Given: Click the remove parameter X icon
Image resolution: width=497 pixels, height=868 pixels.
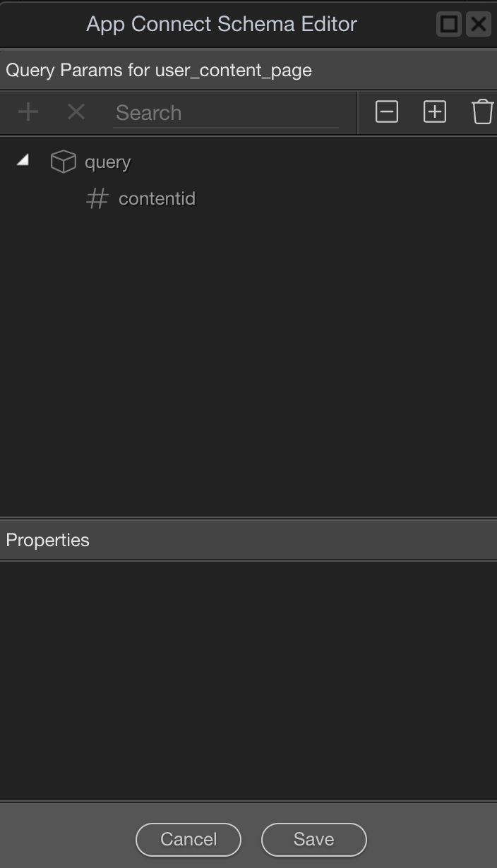Looking at the screenshot, I should [76, 111].
